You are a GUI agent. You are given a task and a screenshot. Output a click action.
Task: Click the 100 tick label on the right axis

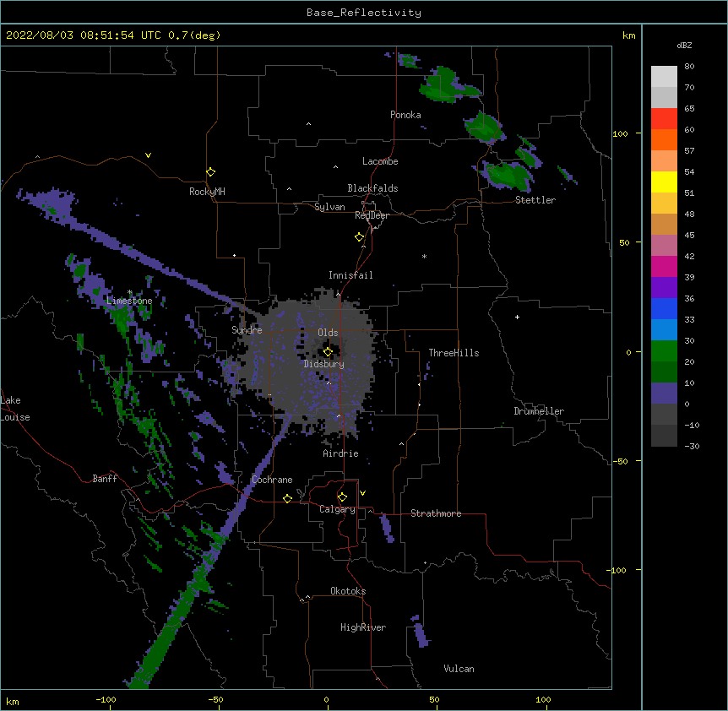tap(620, 133)
